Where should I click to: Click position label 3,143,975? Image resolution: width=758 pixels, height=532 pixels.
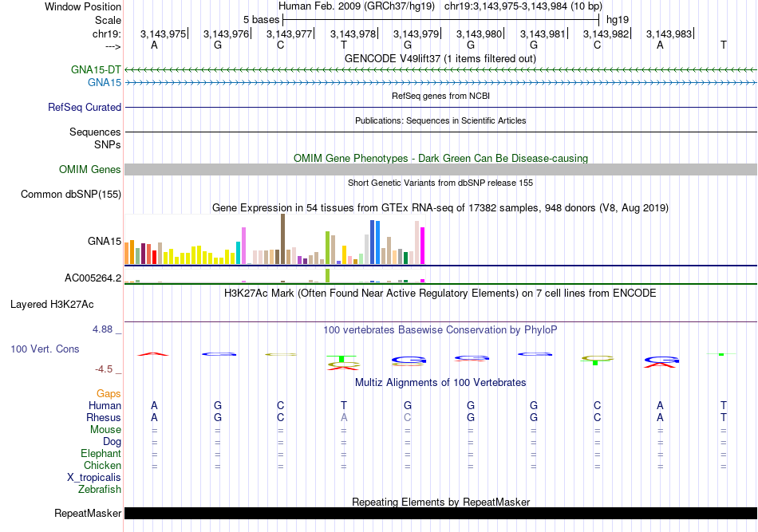point(163,33)
